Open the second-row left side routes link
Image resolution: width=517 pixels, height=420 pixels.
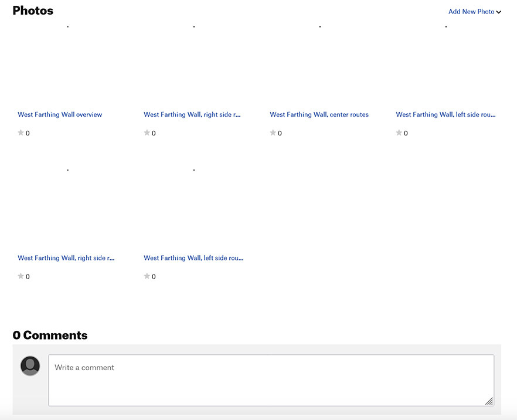tap(193, 258)
